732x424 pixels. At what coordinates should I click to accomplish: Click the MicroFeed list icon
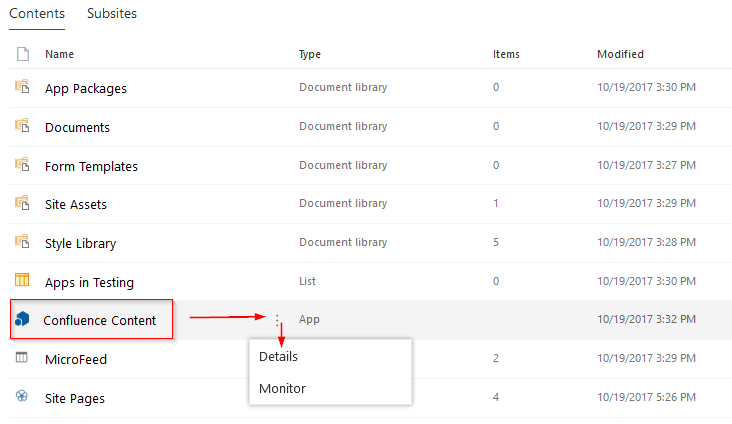click(22, 358)
